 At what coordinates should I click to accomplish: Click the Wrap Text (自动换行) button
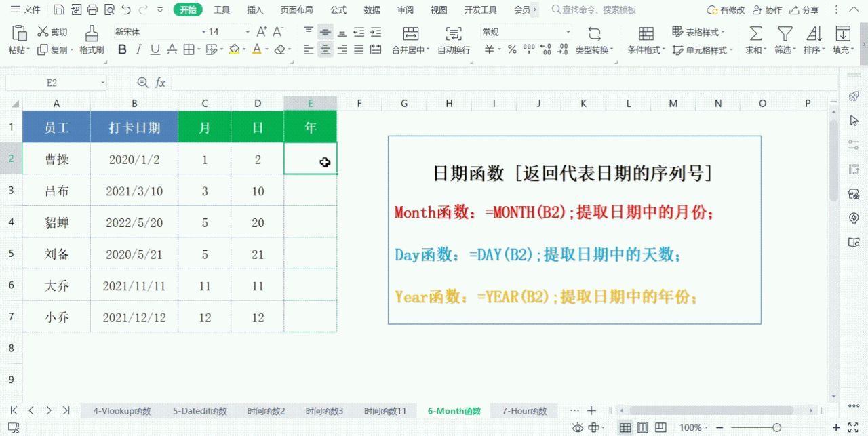pyautogui.click(x=454, y=40)
